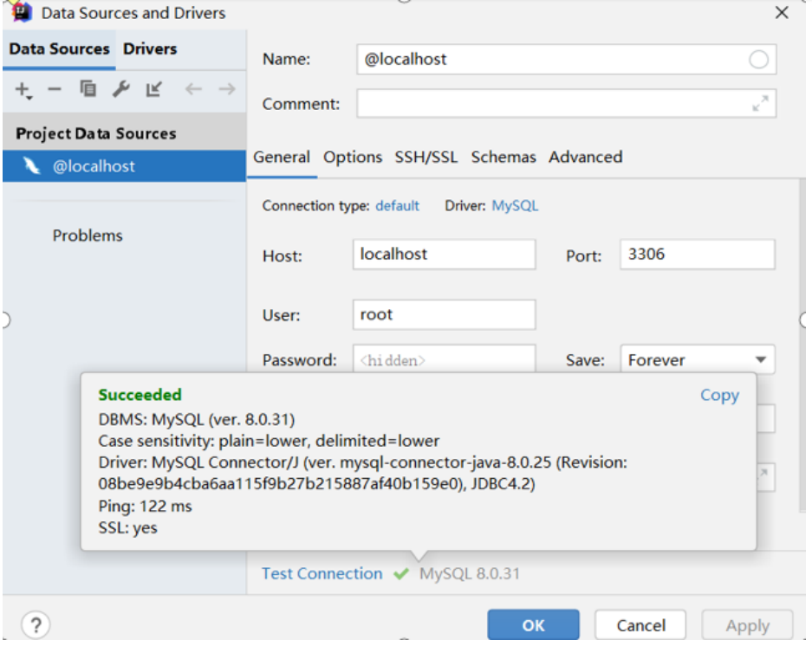Image resolution: width=812 pixels, height=646 pixels.
Task: Remove the selected data source with minus icon
Action: pyautogui.click(x=55, y=89)
